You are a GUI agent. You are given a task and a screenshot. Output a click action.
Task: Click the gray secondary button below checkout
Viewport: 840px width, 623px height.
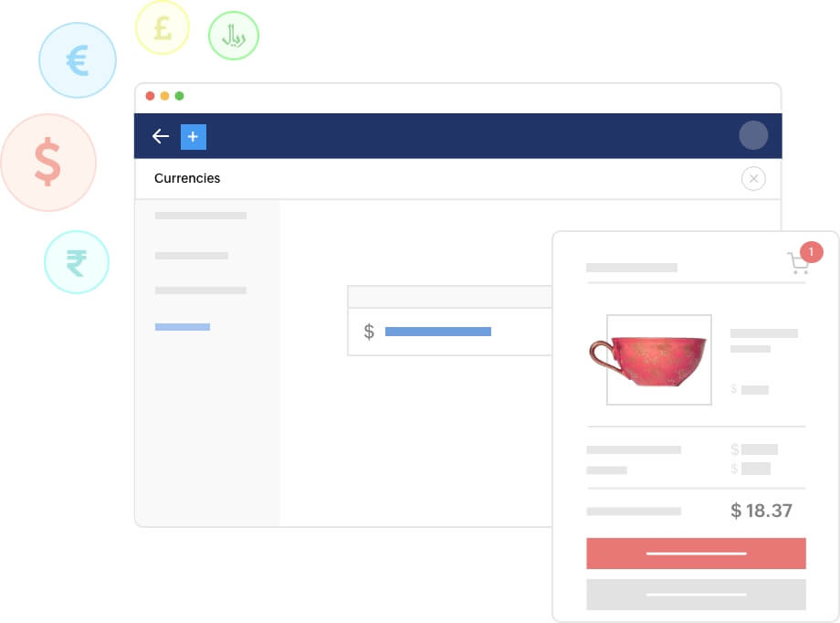696,595
